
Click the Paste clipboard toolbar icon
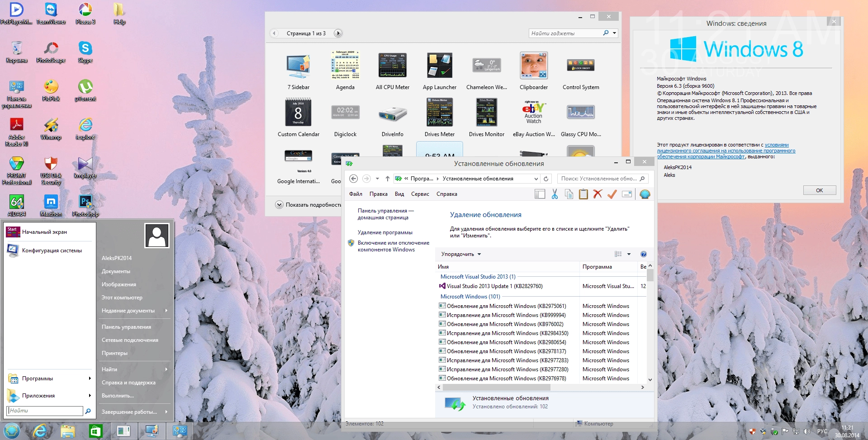pos(583,194)
